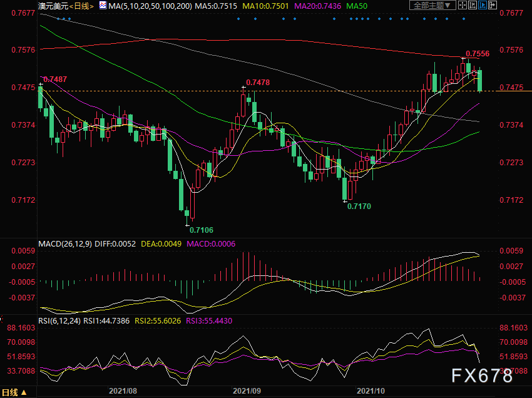Click the 0.7556 high price marker
Image resolution: width=532 pixels, height=398 pixels.
tap(478, 54)
